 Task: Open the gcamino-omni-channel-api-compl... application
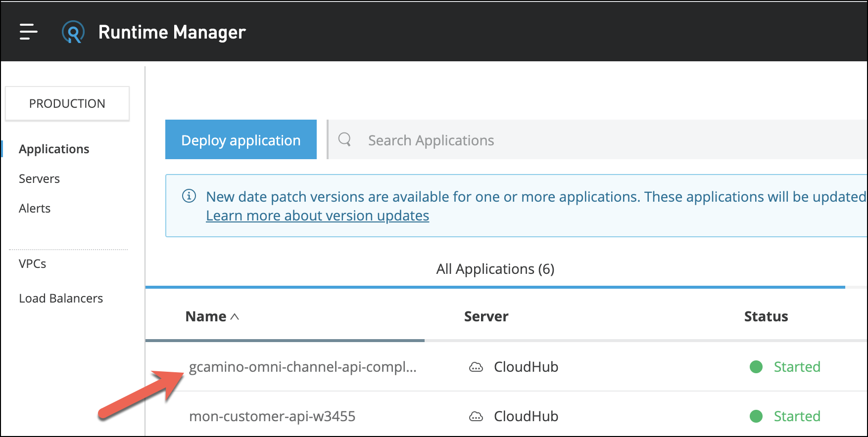(303, 367)
